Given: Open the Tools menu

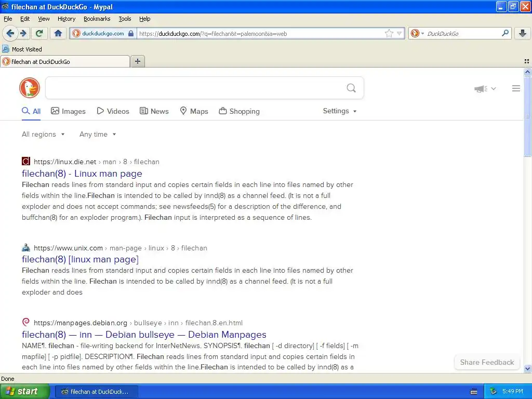Looking at the screenshot, I should pyautogui.click(x=125, y=19).
